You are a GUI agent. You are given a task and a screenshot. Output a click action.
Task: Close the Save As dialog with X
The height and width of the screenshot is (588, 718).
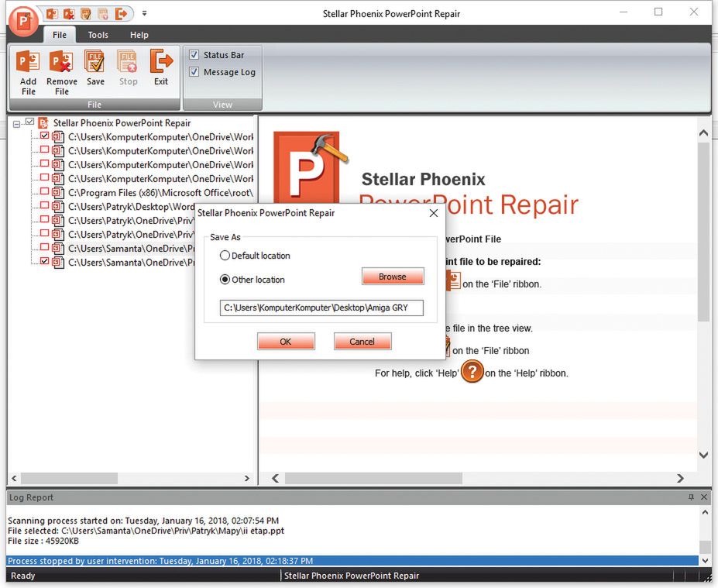click(434, 213)
